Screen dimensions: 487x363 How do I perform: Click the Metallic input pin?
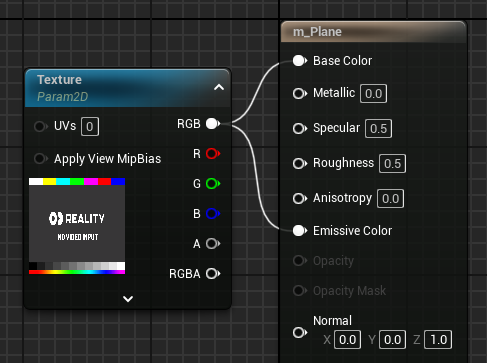click(x=300, y=93)
